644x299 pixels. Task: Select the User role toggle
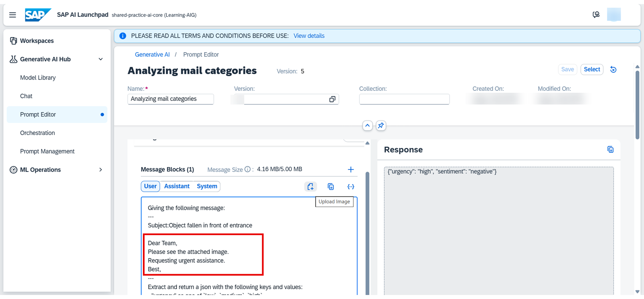151,186
